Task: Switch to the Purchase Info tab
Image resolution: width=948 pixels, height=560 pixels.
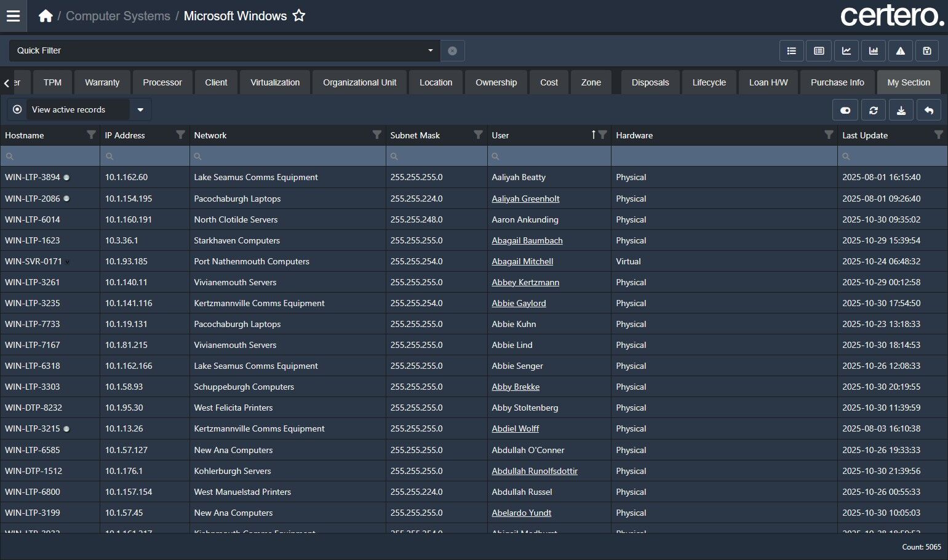Action: point(837,82)
